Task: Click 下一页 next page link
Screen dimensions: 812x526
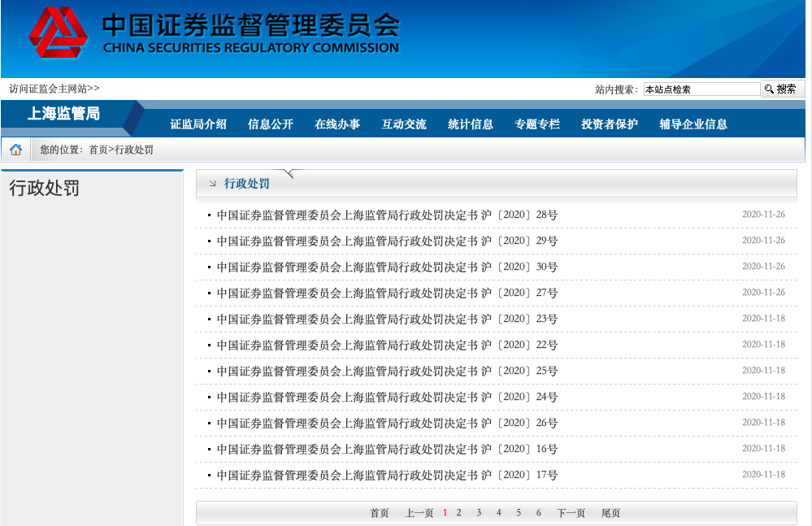Action: [x=571, y=513]
